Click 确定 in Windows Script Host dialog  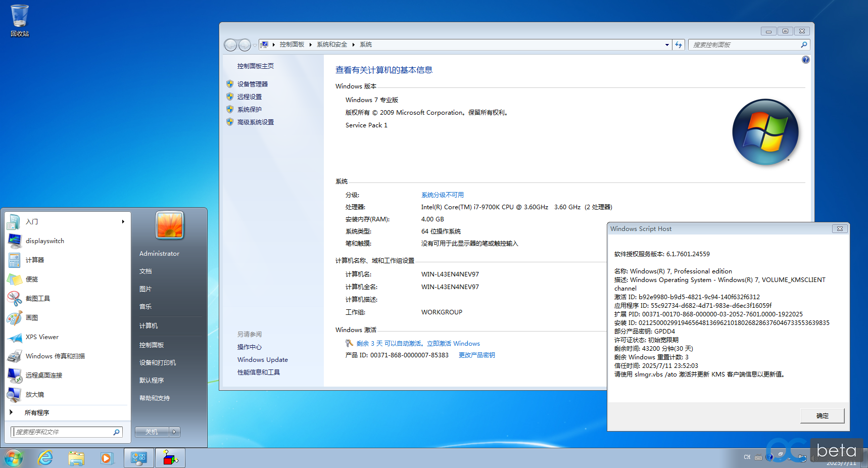(x=822, y=416)
